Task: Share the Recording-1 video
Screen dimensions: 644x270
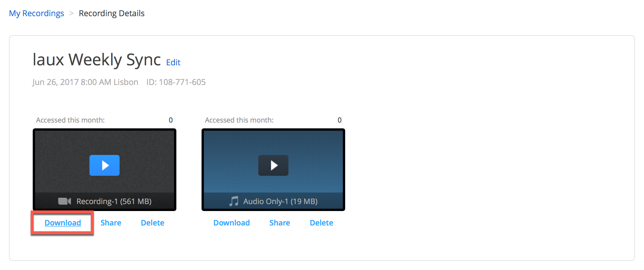Action: coord(111,223)
